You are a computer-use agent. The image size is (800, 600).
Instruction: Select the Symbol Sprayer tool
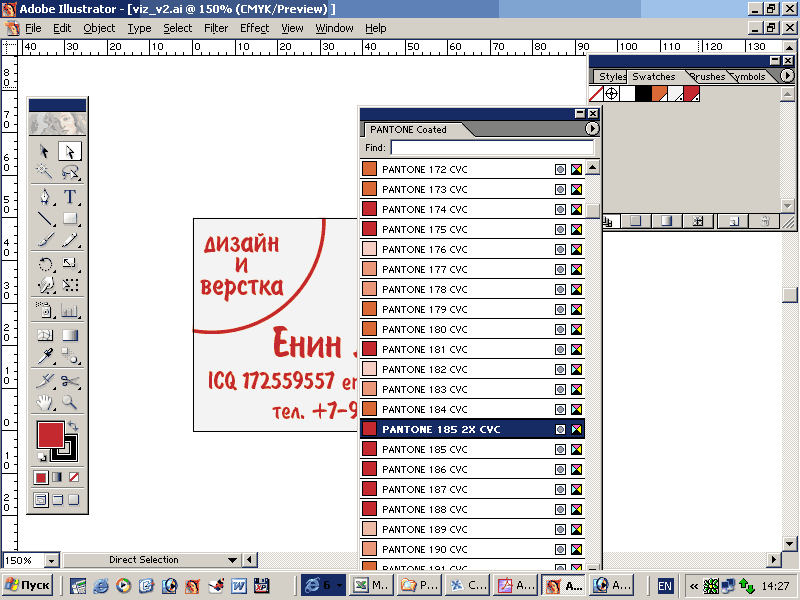click(x=44, y=310)
